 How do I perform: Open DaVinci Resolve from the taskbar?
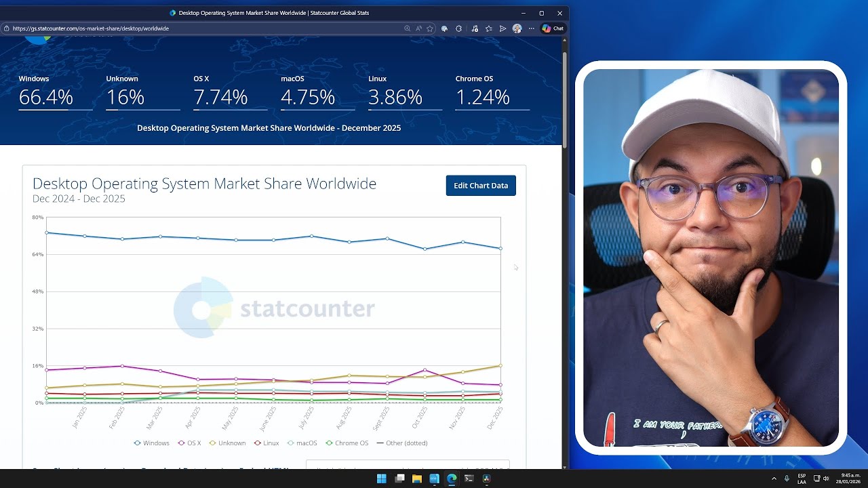[x=486, y=479]
